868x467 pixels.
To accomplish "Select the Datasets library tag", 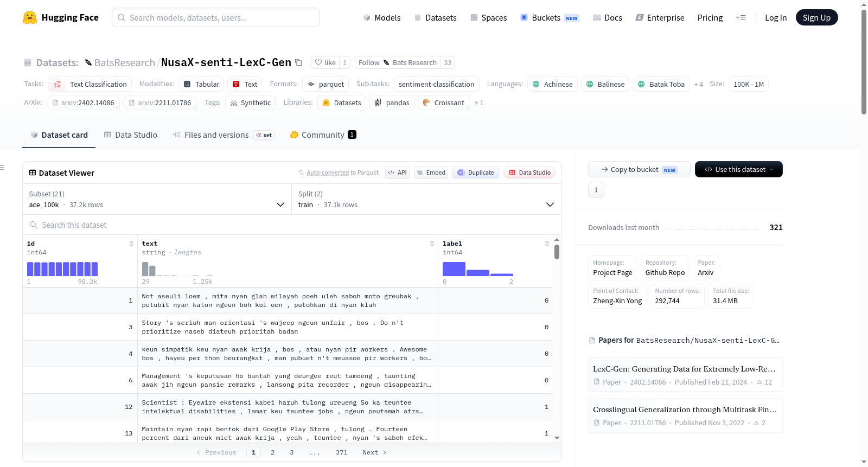I will click(x=342, y=103).
